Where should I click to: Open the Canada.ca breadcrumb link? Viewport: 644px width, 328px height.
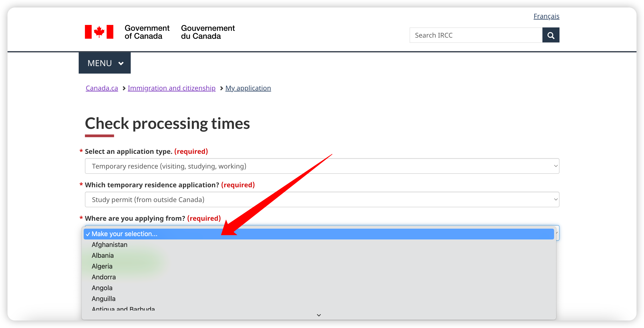(x=102, y=88)
